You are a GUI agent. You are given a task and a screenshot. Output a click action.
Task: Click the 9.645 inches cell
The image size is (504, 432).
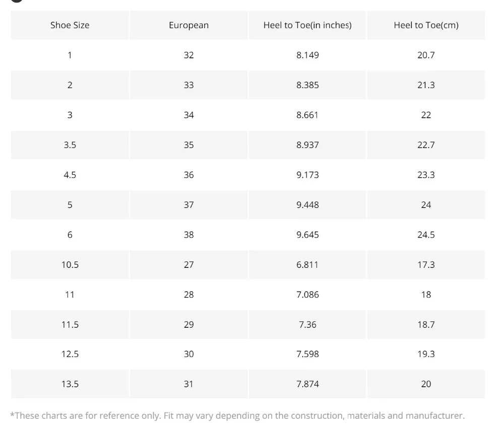pos(307,235)
